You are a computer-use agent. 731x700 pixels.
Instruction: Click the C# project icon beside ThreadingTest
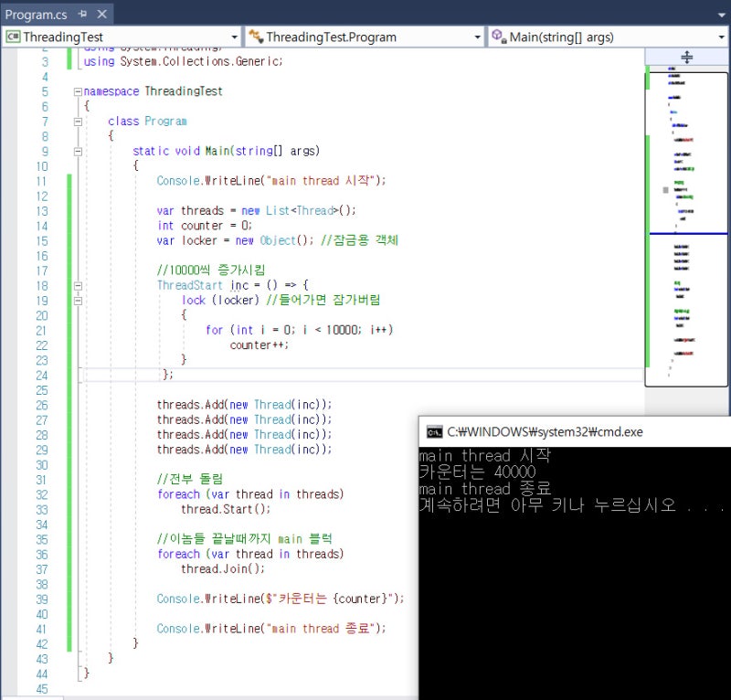coord(14,37)
